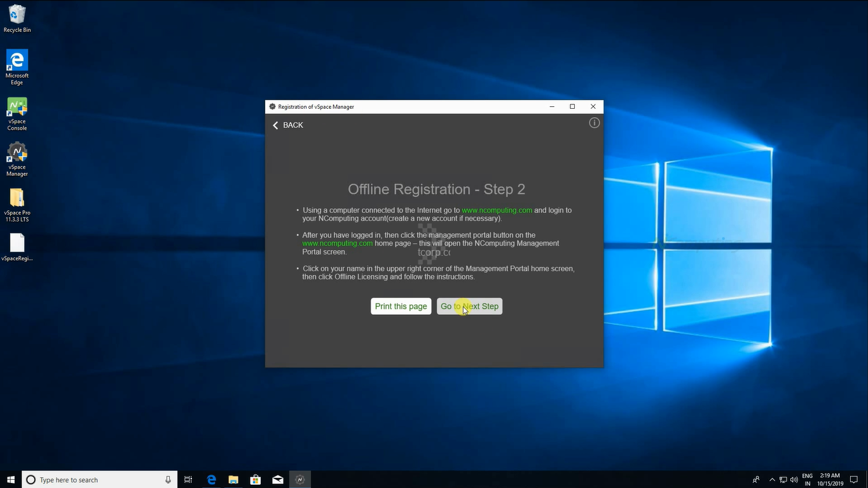Viewport: 868px width, 488px height.
Task: Open first www.ncomputing.com link
Action: [497, 210]
